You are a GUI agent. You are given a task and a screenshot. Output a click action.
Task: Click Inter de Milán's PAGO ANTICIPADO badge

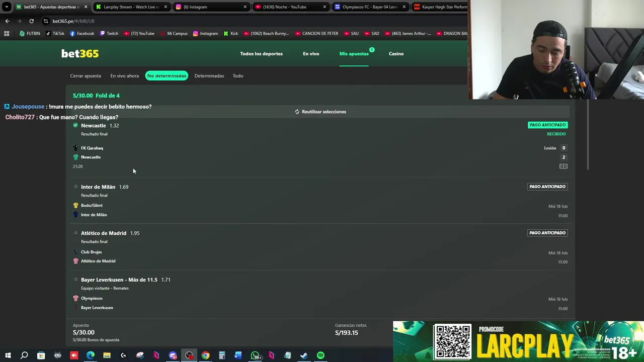(547, 187)
